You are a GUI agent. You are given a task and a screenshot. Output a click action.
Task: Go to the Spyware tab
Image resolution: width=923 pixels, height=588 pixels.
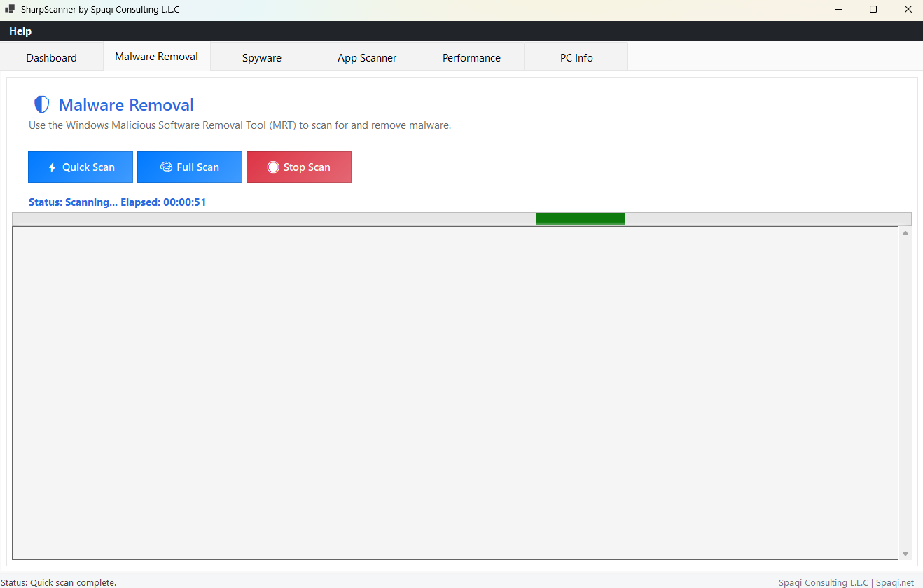(262, 58)
